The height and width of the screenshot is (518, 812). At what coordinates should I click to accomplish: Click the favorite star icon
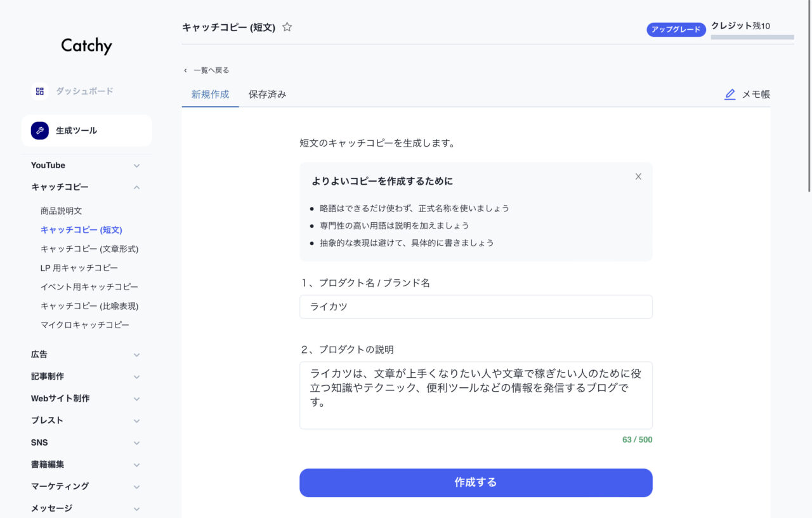(x=287, y=27)
